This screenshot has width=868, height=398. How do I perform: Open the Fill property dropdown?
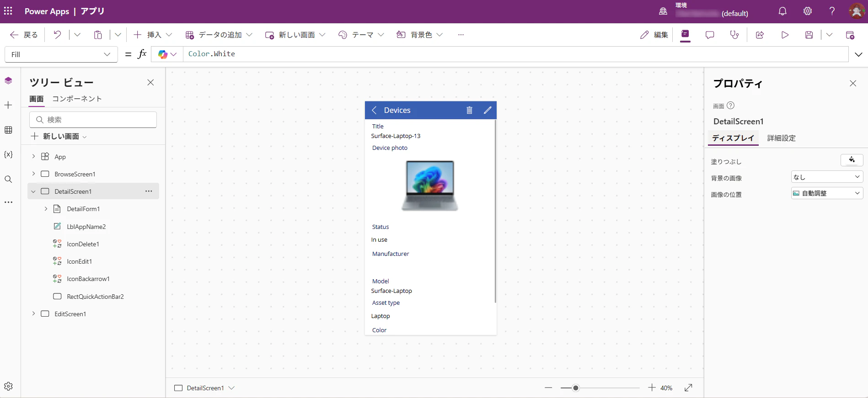[61, 54]
